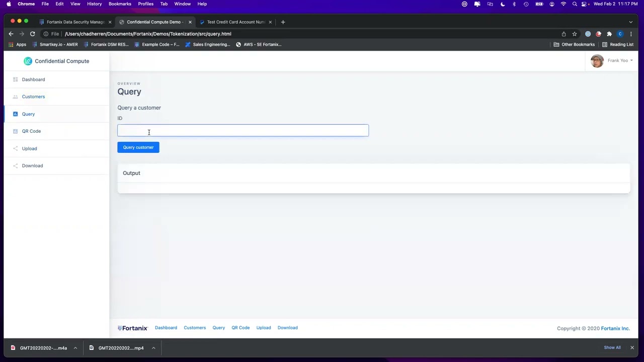
Task: Open the Frank Yoo user dropdown
Action: coord(620,61)
